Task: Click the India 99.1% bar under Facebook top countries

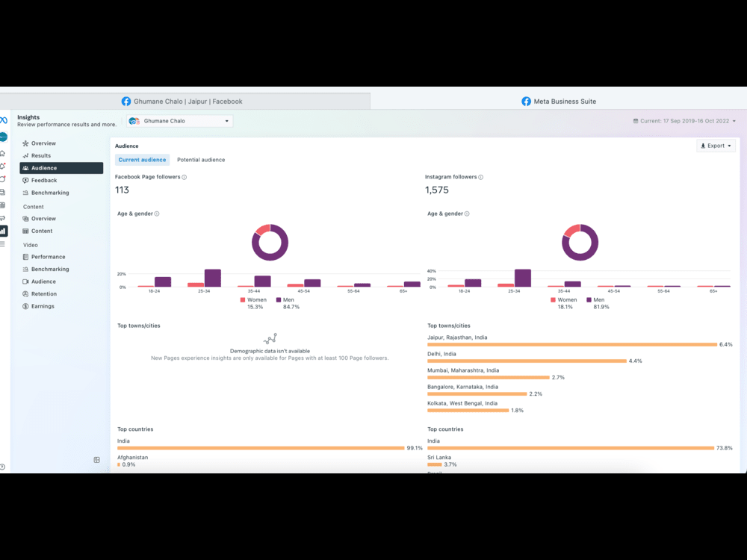Action: pyautogui.click(x=261, y=448)
